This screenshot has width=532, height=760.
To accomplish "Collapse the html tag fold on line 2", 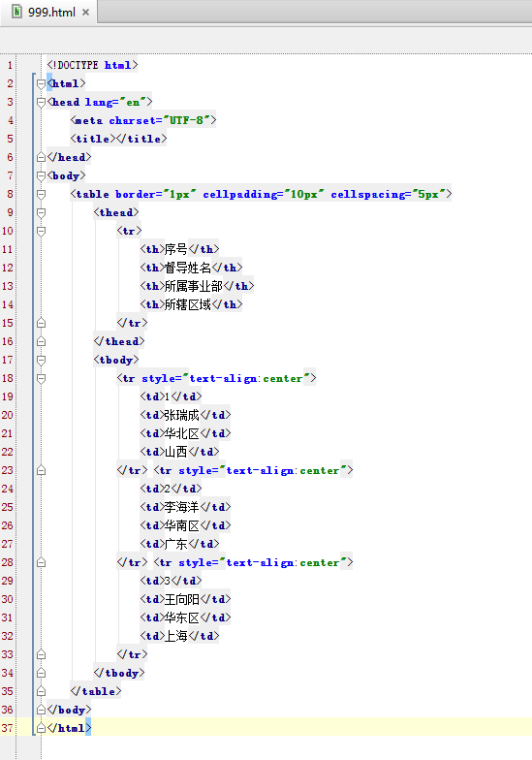I will click(x=41, y=83).
